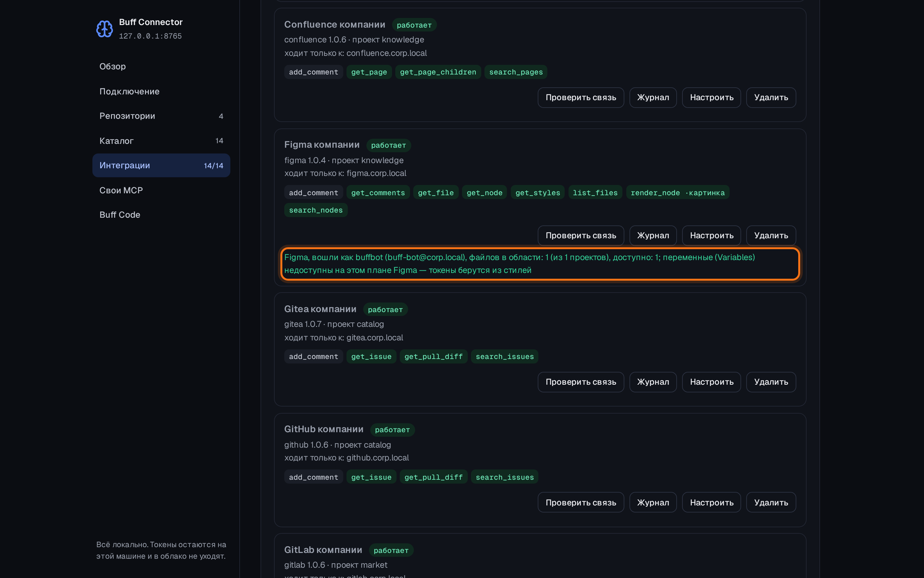
Task: Select the Интеграции sidebar item
Action: pyautogui.click(x=161, y=165)
